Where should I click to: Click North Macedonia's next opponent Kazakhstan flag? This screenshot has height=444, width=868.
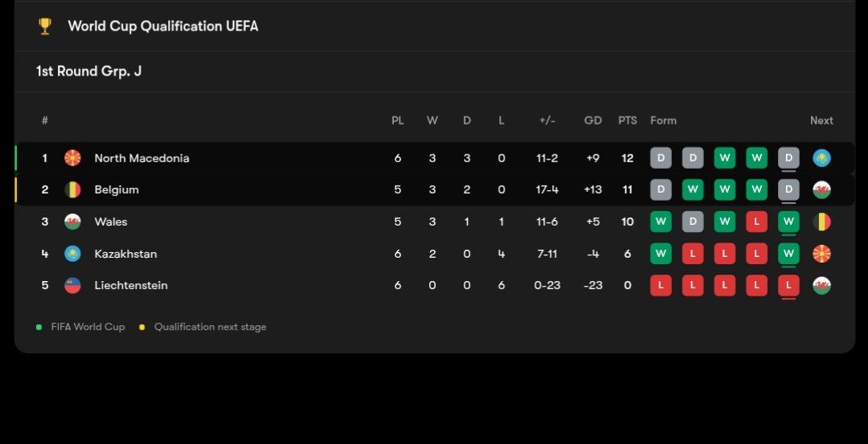tap(821, 158)
